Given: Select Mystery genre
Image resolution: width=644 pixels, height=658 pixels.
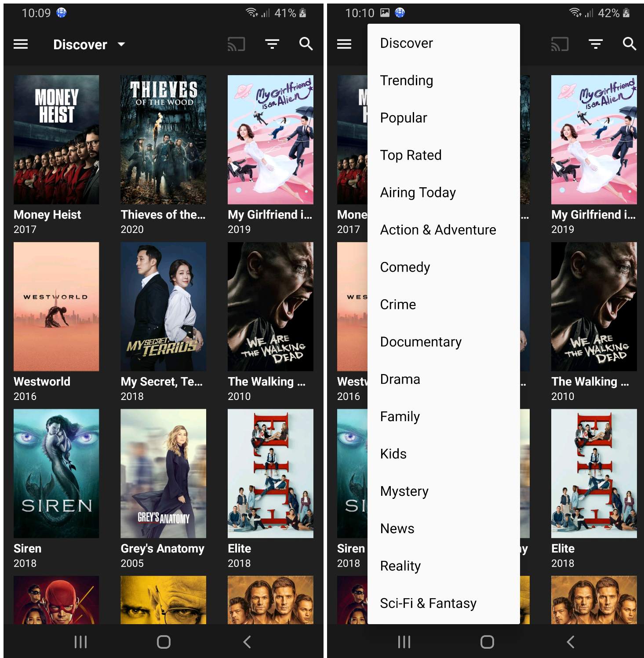Looking at the screenshot, I should point(444,491).
